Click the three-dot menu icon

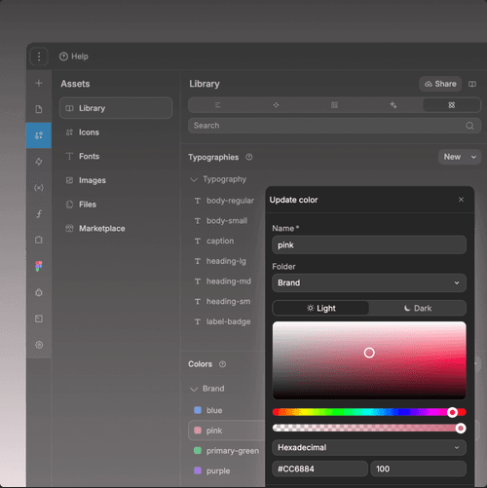(x=39, y=57)
